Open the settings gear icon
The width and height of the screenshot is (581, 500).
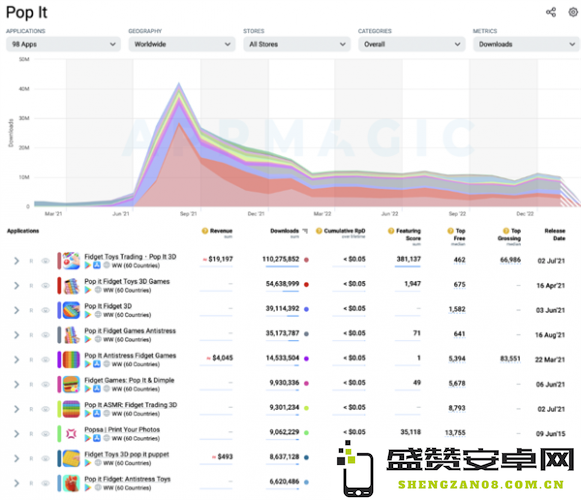point(573,12)
